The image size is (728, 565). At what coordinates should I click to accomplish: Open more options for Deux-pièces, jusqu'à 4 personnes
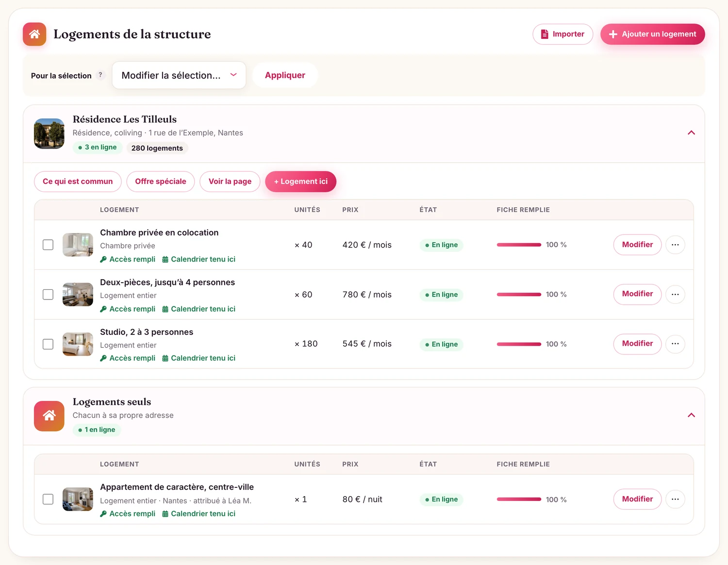(675, 294)
